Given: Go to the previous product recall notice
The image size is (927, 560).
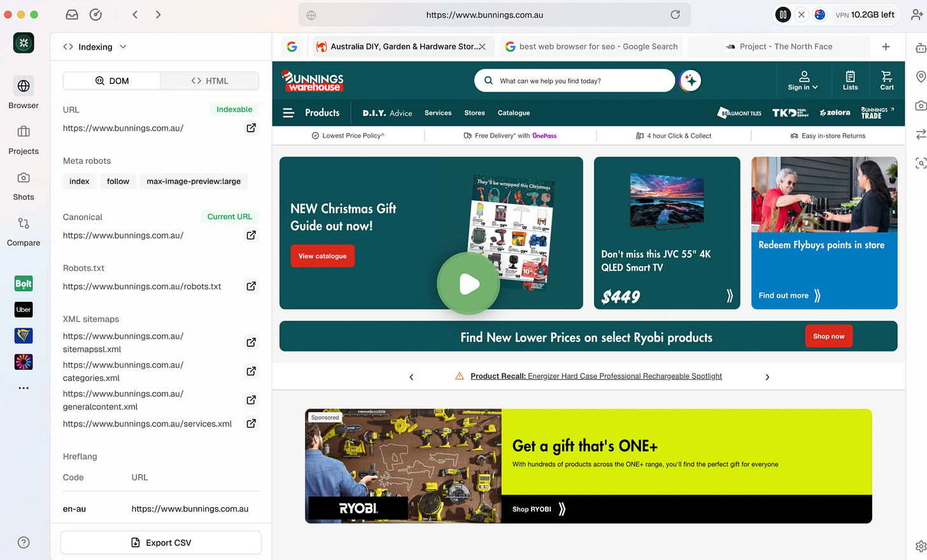Looking at the screenshot, I should 411,377.
